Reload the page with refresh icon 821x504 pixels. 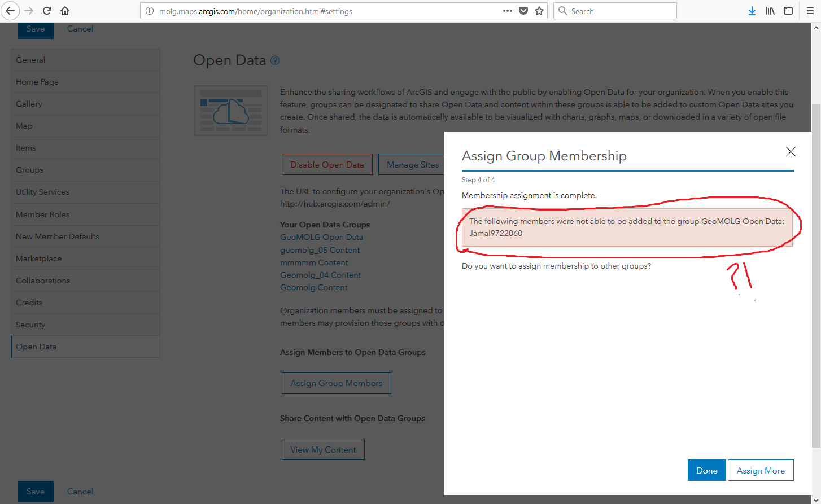coord(47,11)
